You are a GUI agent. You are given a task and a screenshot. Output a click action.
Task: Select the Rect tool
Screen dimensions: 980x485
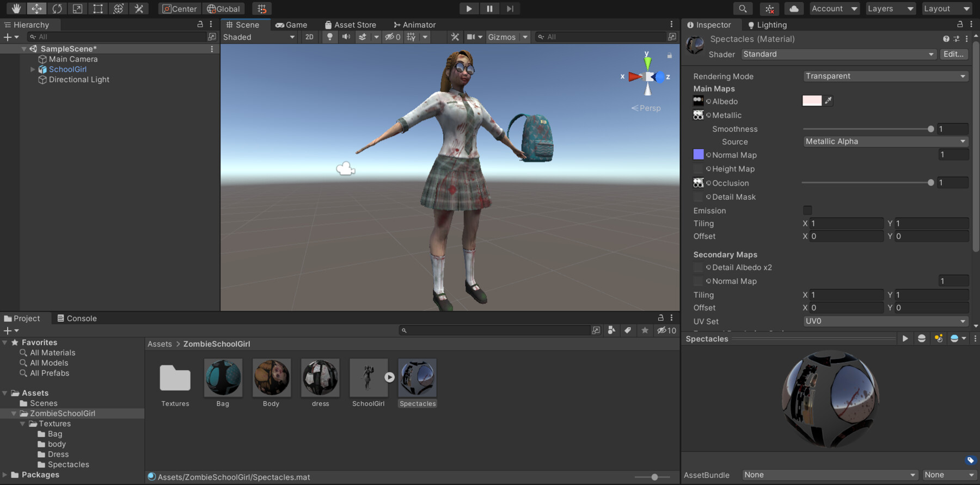[x=98, y=9]
